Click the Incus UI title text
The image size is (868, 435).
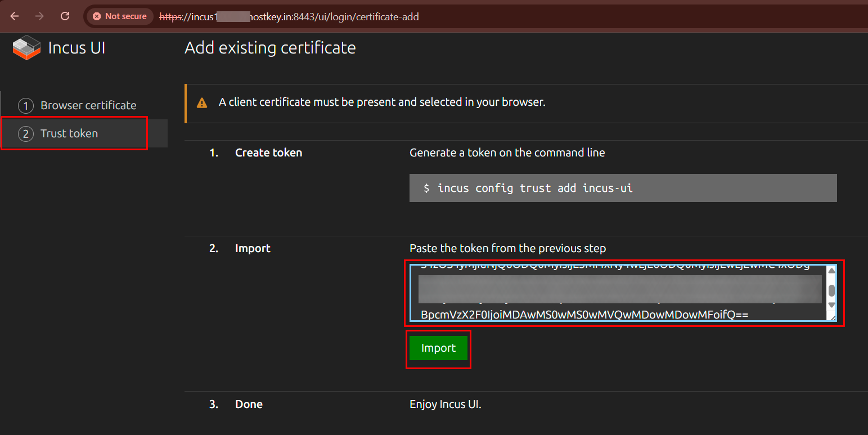tap(77, 48)
